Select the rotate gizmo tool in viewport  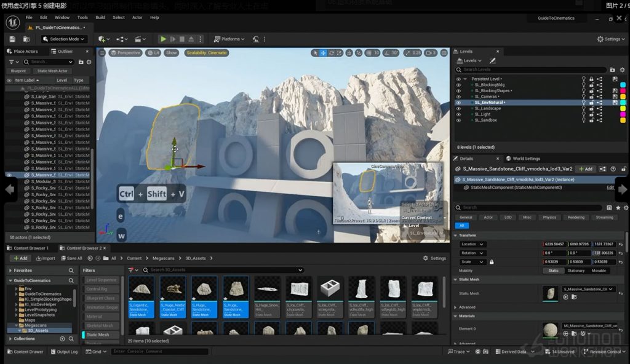pyautogui.click(x=332, y=53)
